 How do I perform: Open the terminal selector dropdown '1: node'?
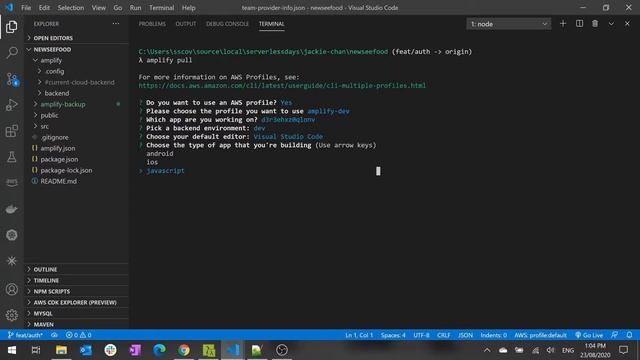tap(509, 24)
